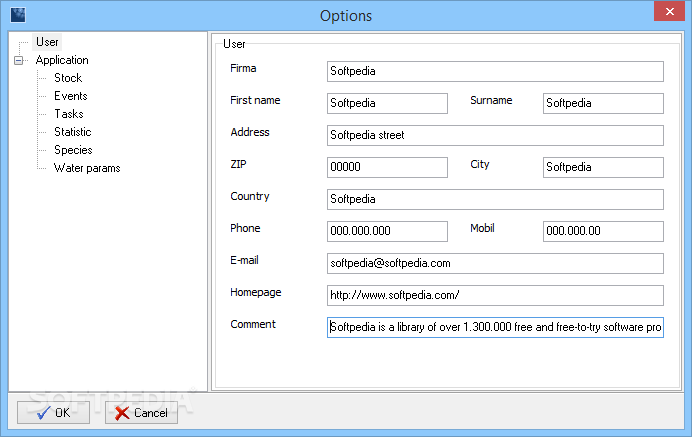The image size is (692, 437).
Task: Click the Phone label
Action: (x=245, y=228)
